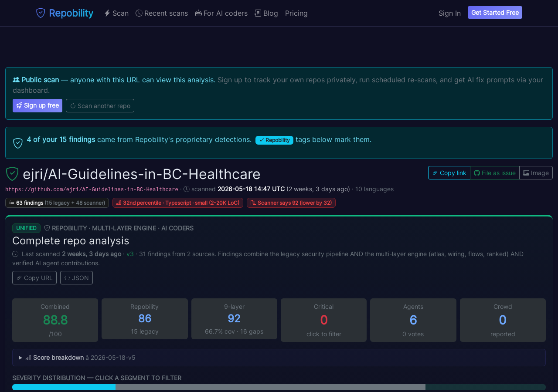Open the Scan menu item

click(x=116, y=13)
